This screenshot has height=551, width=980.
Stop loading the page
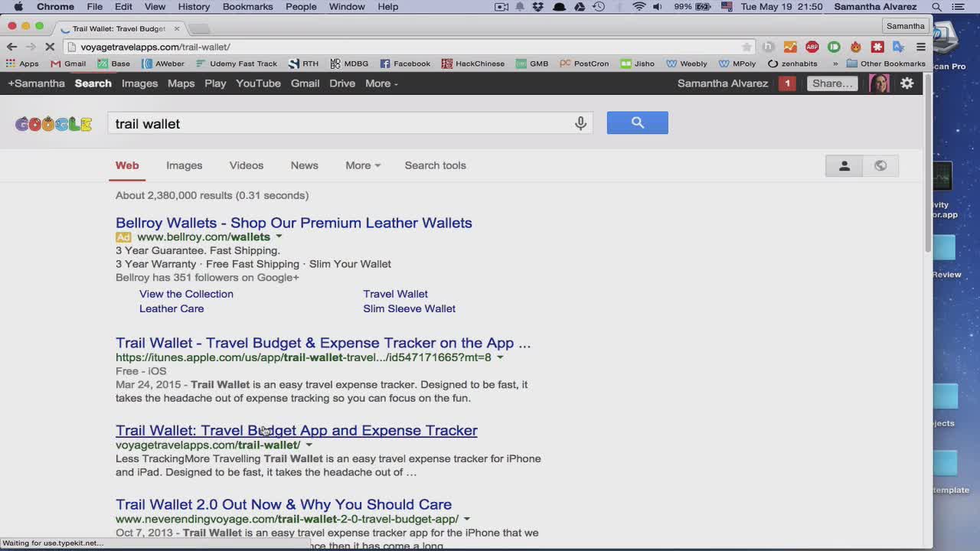[50, 47]
